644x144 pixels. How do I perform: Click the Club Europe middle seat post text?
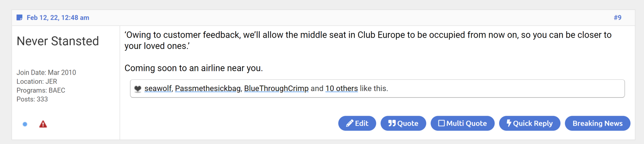(x=368, y=40)
